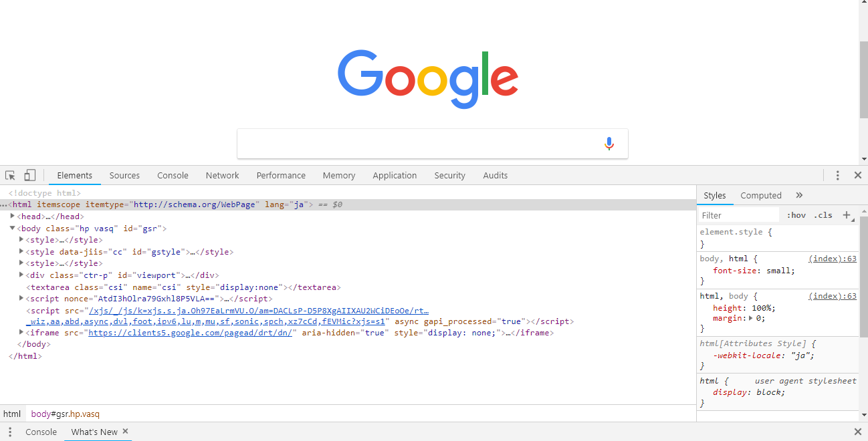The image size is (868, 441).
Task: Toggle the .cls element classes panel
Action: click(x=823, y=215)
